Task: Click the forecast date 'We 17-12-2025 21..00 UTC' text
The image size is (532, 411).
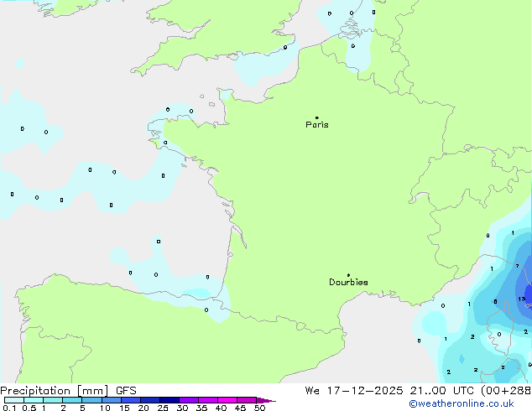Action: click(389, 391)
